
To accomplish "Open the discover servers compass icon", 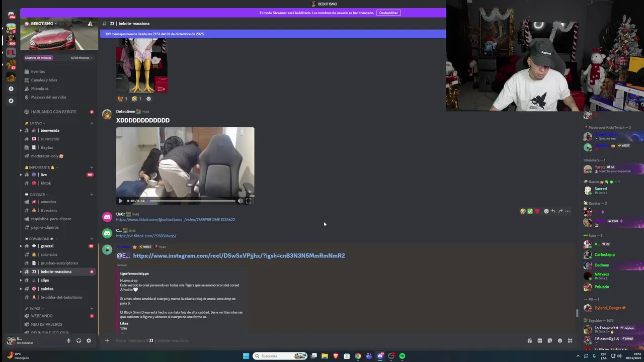I will point(11,101).
